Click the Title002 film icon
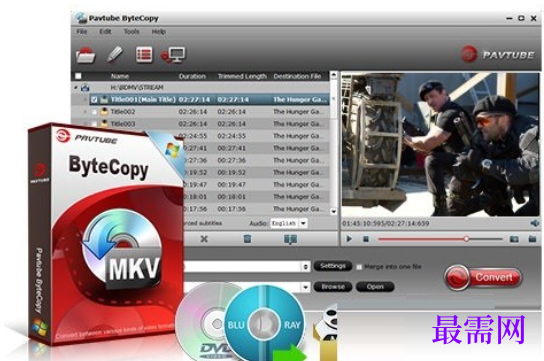The width and height of the screenshot is (544, 361). [x=104, y=112]
